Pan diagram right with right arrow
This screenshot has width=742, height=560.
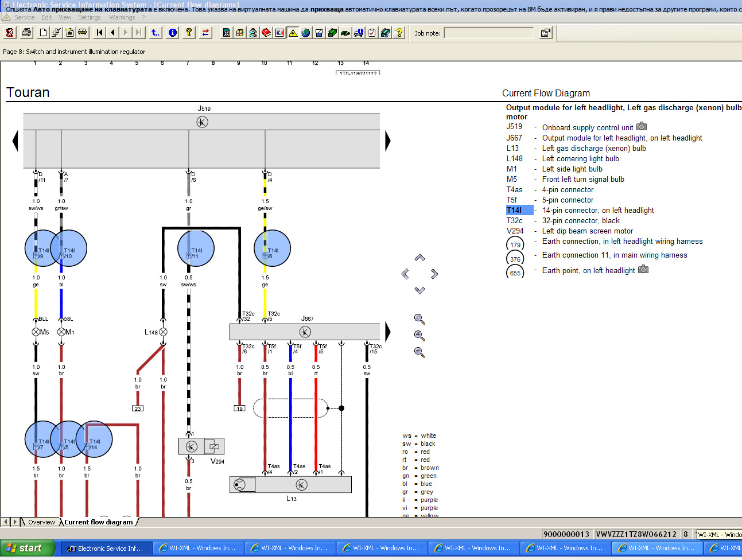434,274
